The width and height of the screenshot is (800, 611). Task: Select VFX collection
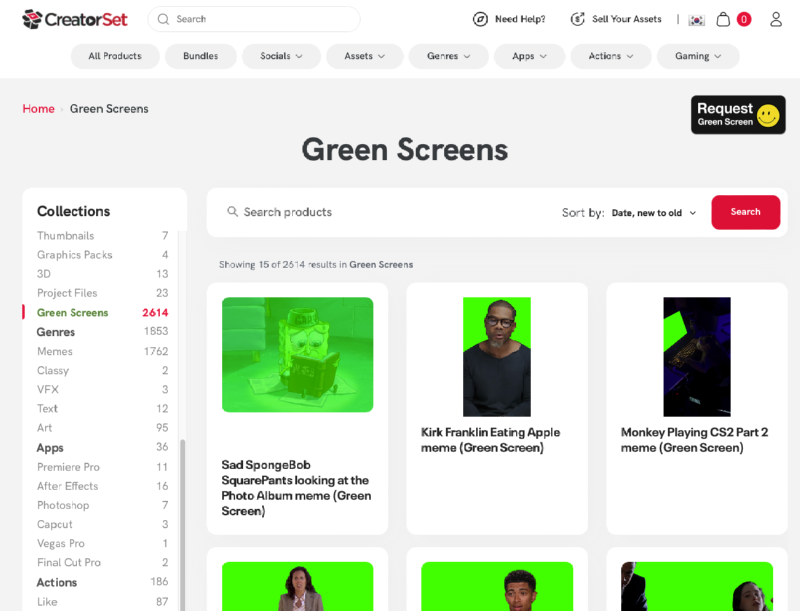coord(102,390)
